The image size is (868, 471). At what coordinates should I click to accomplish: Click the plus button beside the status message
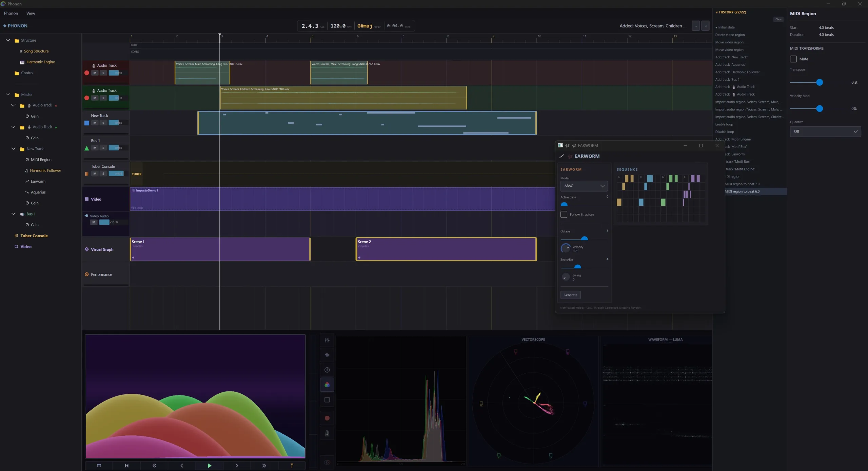706,26
